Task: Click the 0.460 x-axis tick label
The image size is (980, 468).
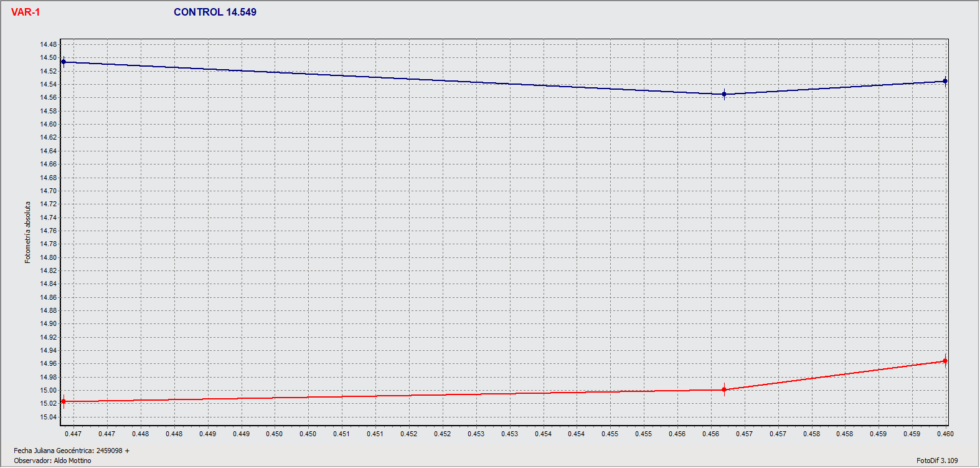Action: (x=945, y=434)
